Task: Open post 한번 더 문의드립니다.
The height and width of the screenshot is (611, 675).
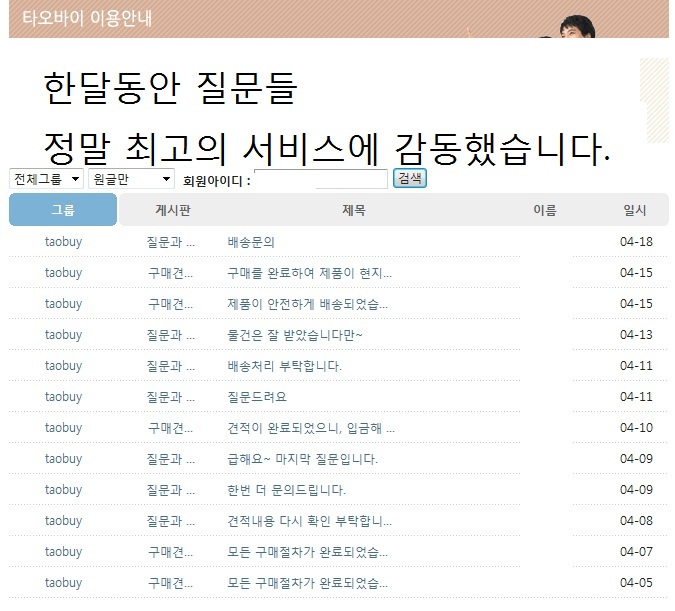Action: click(286, 490)
